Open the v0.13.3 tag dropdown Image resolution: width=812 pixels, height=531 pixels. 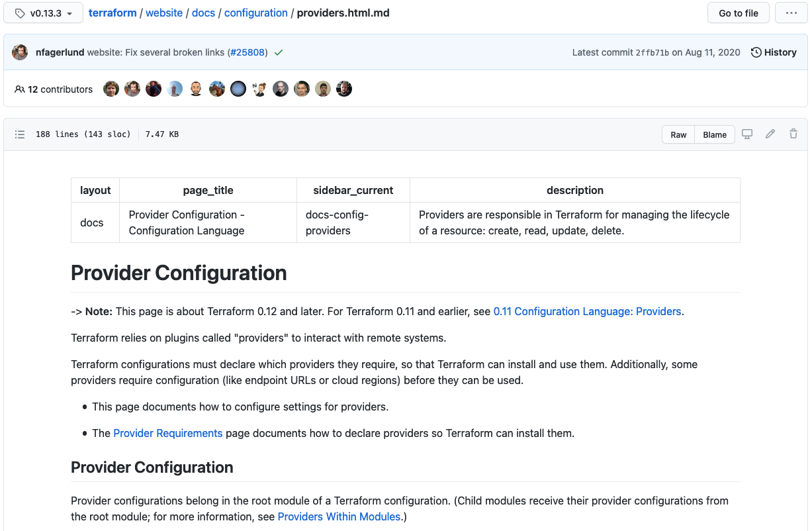click(44, 13)
